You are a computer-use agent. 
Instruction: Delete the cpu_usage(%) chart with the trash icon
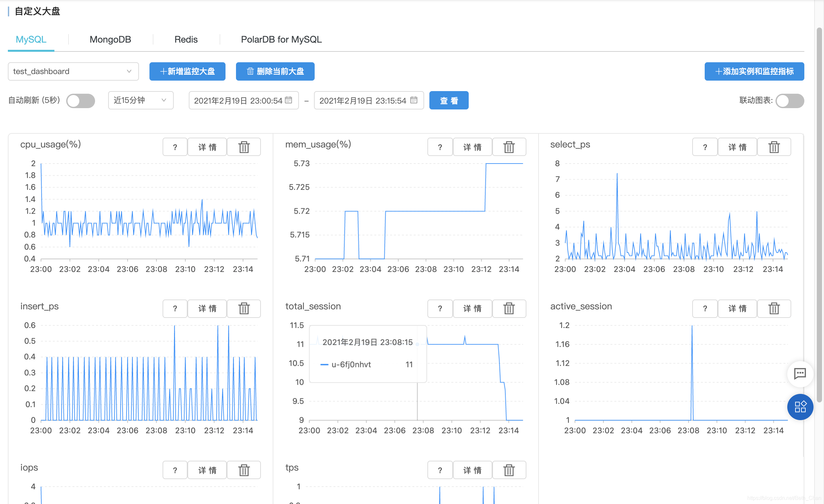[x=244, y=147]
